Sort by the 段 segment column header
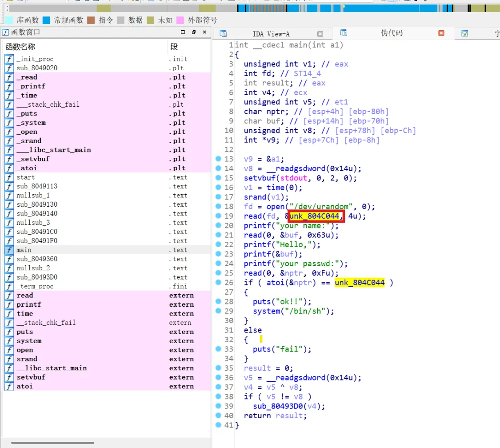500x448 pixels. click(174, 47)
